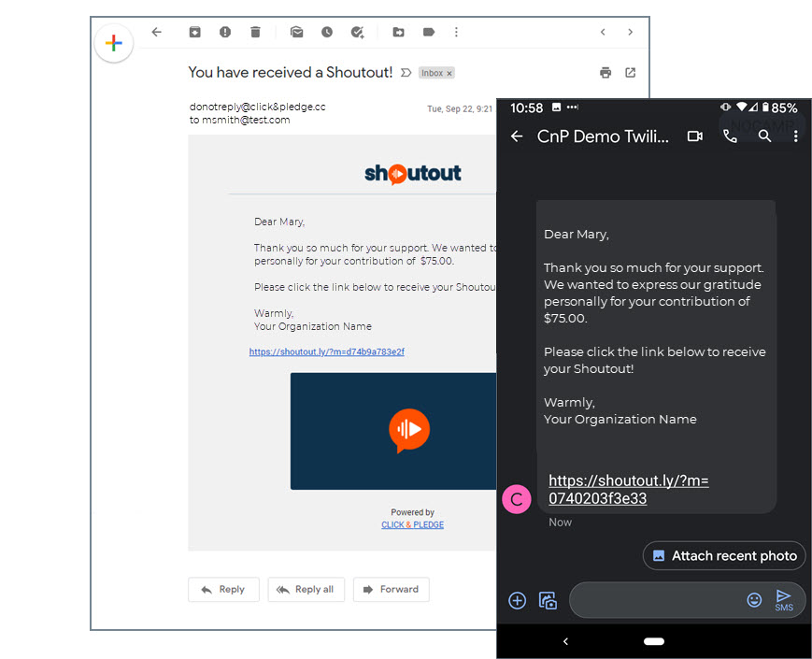Archive the Shoutout email
812x659 pixels.
click(194, 32)
